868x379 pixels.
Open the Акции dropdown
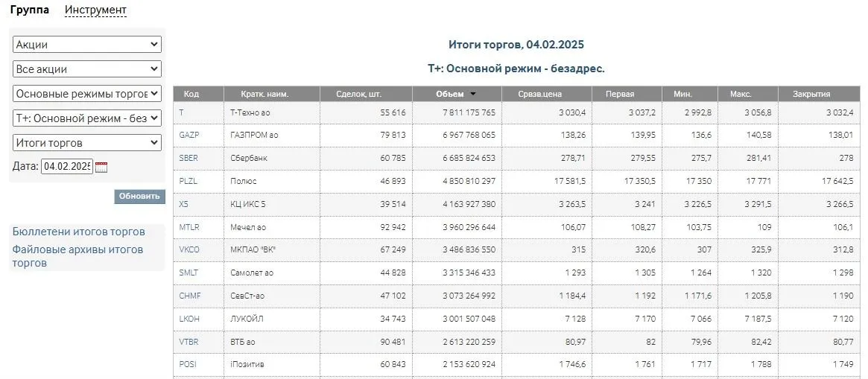[x=86, y=45]
